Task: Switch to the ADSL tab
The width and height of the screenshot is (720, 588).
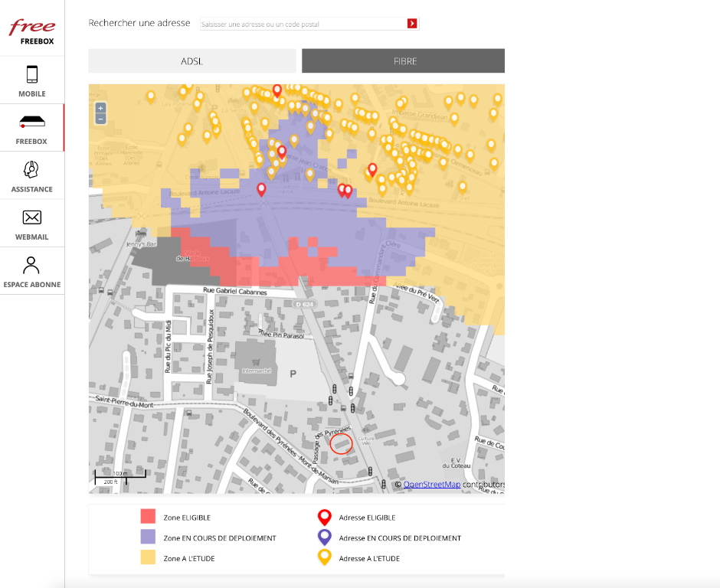Action: coord(192,61)
